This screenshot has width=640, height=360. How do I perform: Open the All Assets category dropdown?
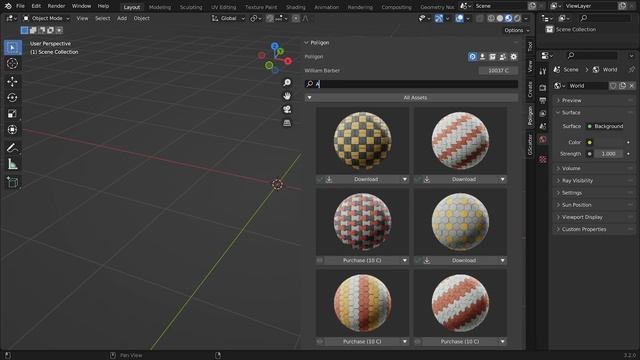point(411,98)
